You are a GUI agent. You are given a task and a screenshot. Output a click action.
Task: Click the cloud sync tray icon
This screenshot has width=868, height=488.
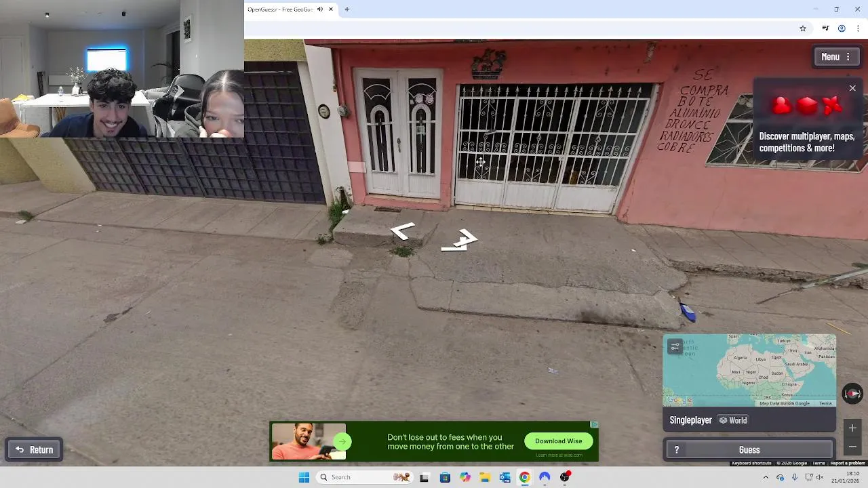click(x=781, y=477)
